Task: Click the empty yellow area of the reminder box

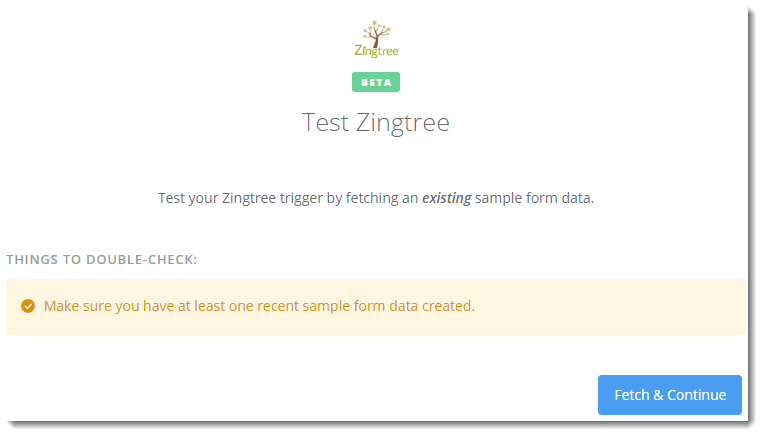Action: point(608,307)
